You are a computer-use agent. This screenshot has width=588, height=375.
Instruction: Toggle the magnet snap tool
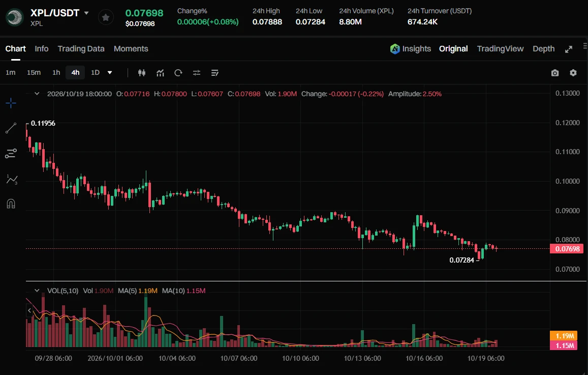pos(11,204)
